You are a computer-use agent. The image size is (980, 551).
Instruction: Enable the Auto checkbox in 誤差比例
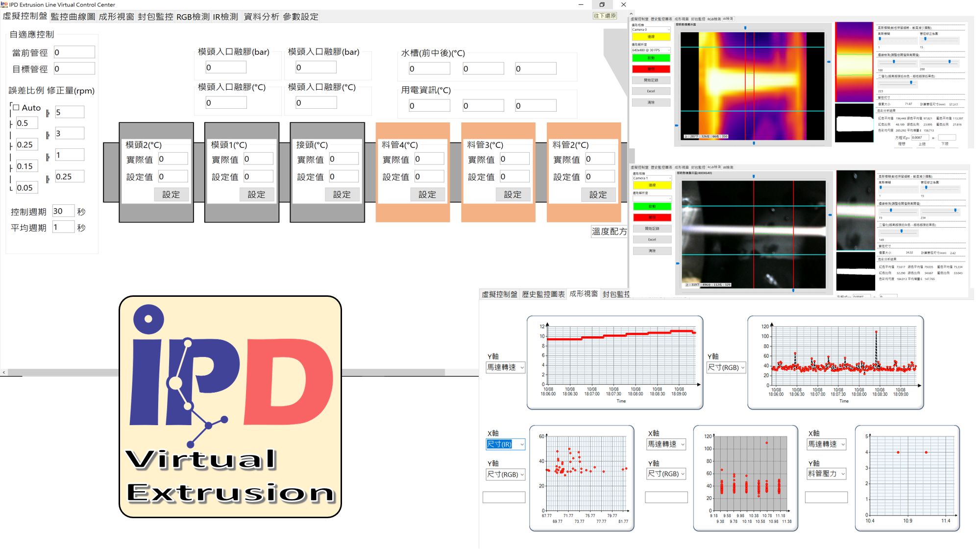tap(16, 107)
